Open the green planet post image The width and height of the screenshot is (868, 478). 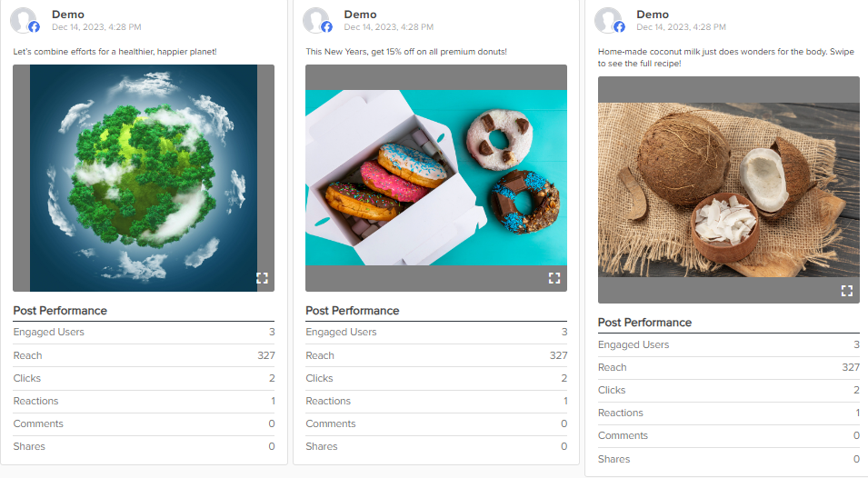pyautogui.click(x=144, y=178)
